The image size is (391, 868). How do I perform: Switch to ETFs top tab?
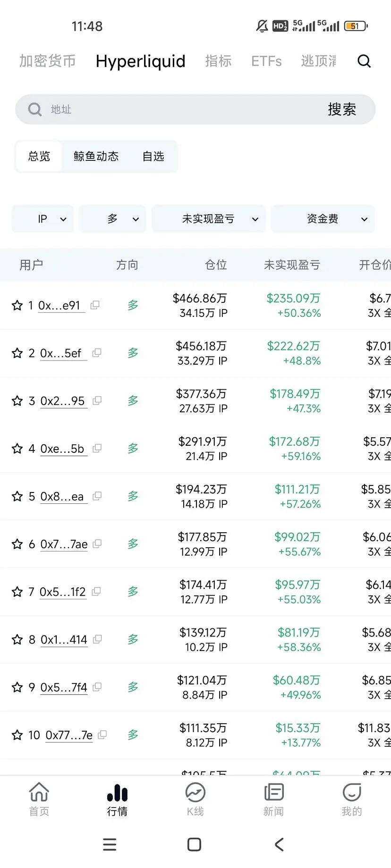click(266, 61)
